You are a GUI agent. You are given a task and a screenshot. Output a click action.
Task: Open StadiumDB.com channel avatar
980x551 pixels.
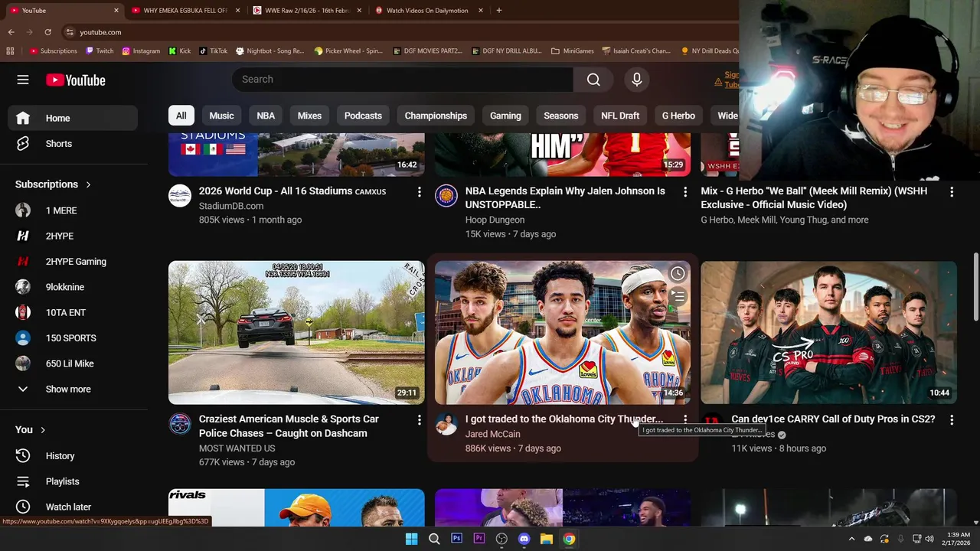[x=180, y=195]
